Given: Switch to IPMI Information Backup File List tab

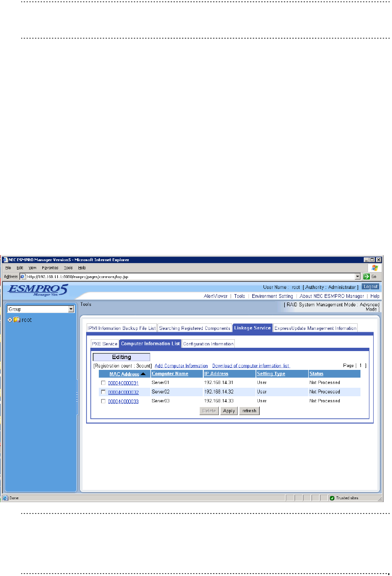Looking at the screenshot, I should coord(121,328).
